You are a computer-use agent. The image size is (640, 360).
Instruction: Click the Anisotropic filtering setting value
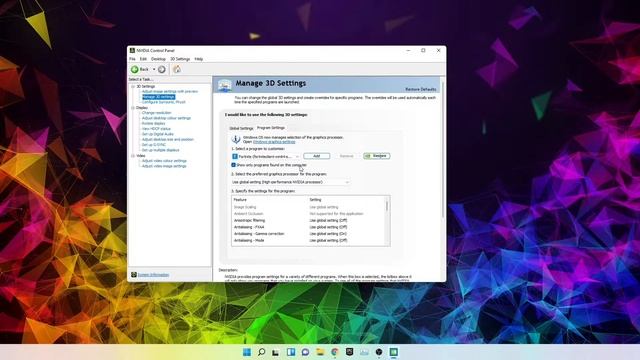(328, 220)
